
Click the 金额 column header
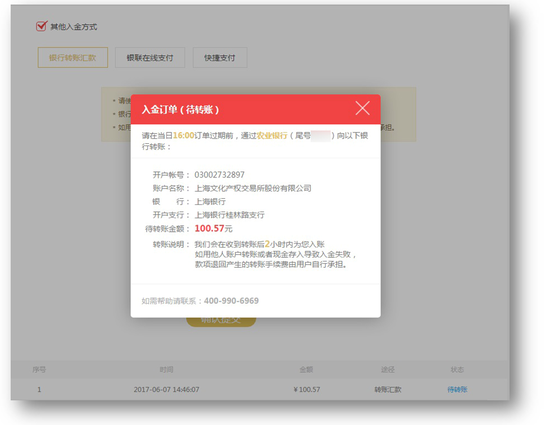(306, 370)
